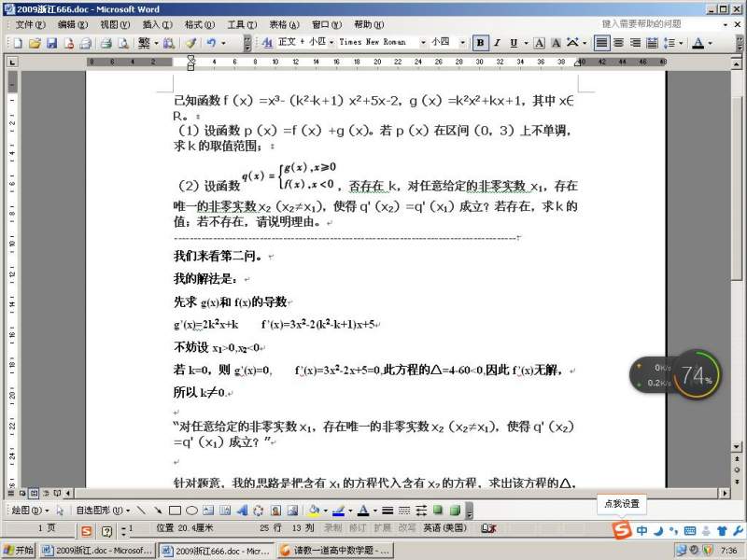Screen dimensions: 747x560
Task: Print the document
Action: tap(106, 43)
